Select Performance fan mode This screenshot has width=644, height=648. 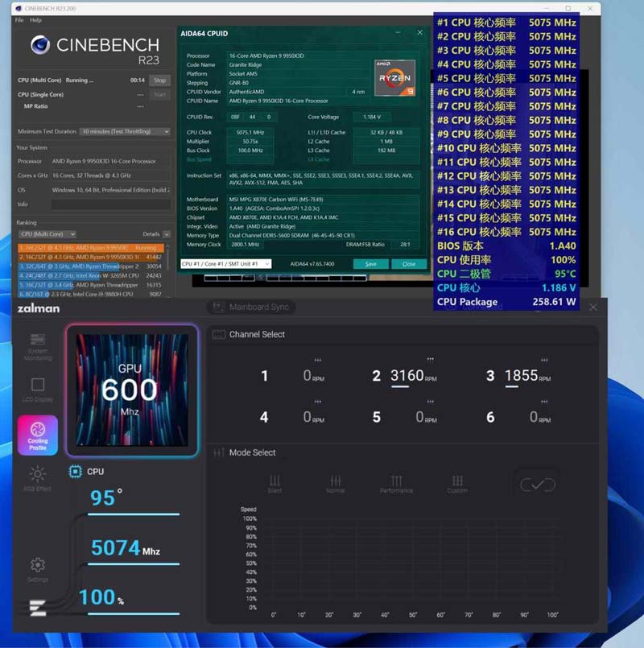click(x=396, y=484)
